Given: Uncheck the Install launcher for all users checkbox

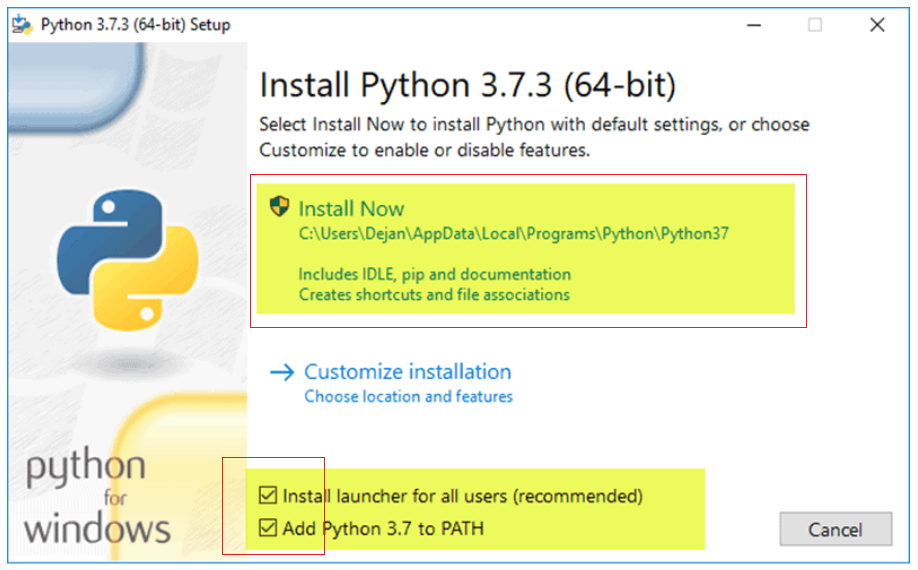Looking at the screenshot, I should (x=267, y=495).
